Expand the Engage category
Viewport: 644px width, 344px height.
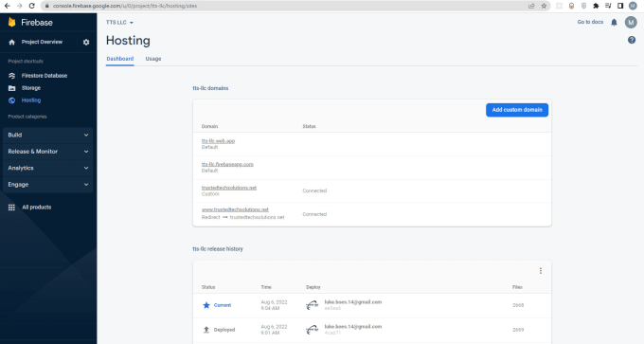(x=47, y=185)
